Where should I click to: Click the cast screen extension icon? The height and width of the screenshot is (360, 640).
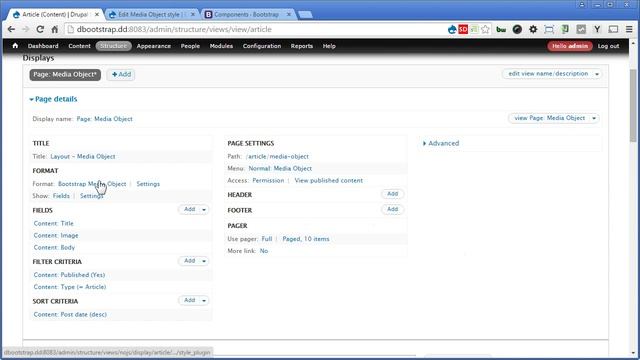pyautogui.click(x=613, y=29)
